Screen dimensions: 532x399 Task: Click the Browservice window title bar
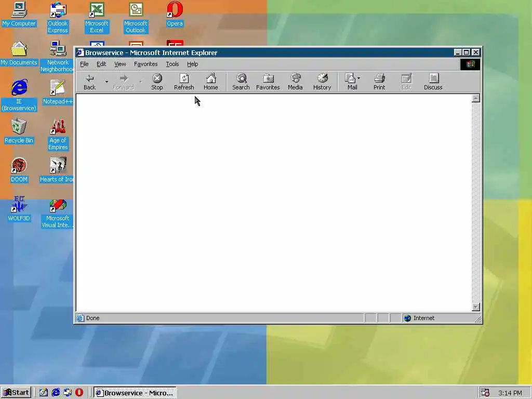(264, 52)
